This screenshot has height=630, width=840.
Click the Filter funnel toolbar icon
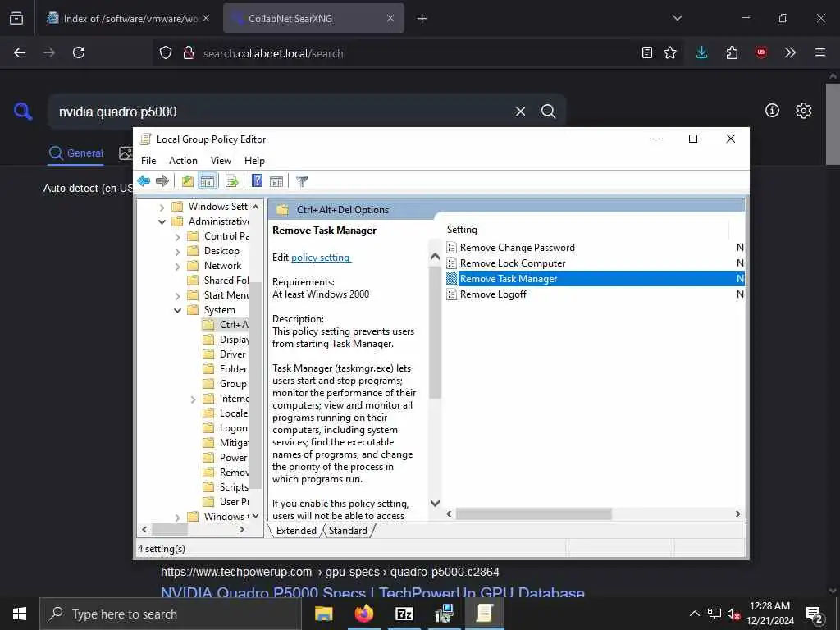pos(302,181)
